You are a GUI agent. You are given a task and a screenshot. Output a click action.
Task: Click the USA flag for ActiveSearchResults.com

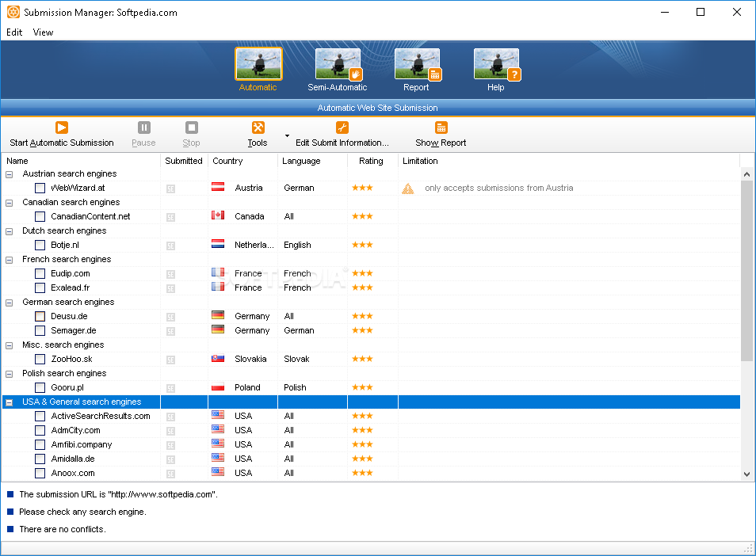[x=218, y=415]
